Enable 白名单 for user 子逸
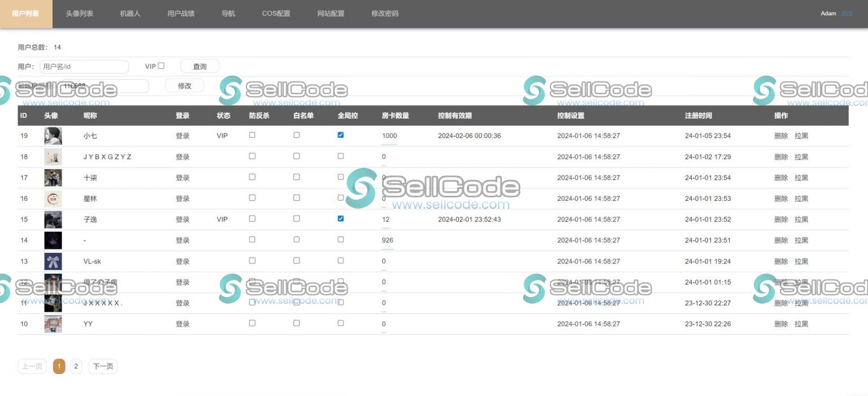This screenshot has height=396, width=868. pos(296,219)
